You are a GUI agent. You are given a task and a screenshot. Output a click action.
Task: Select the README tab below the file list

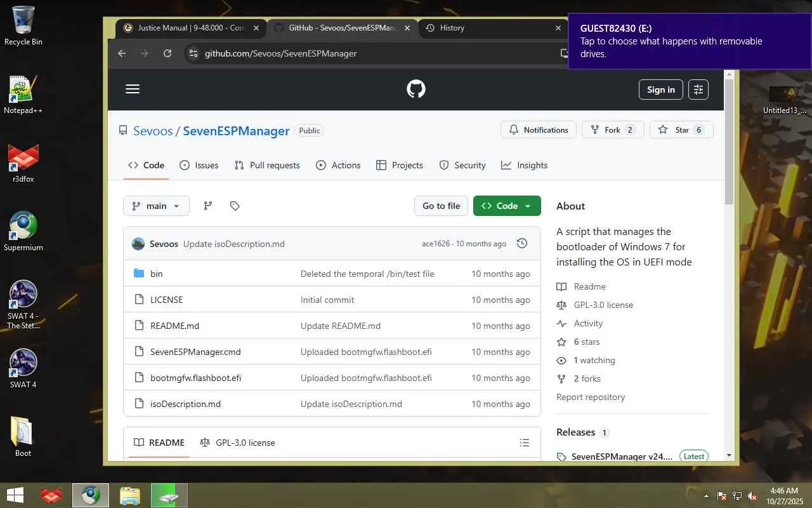159,443
